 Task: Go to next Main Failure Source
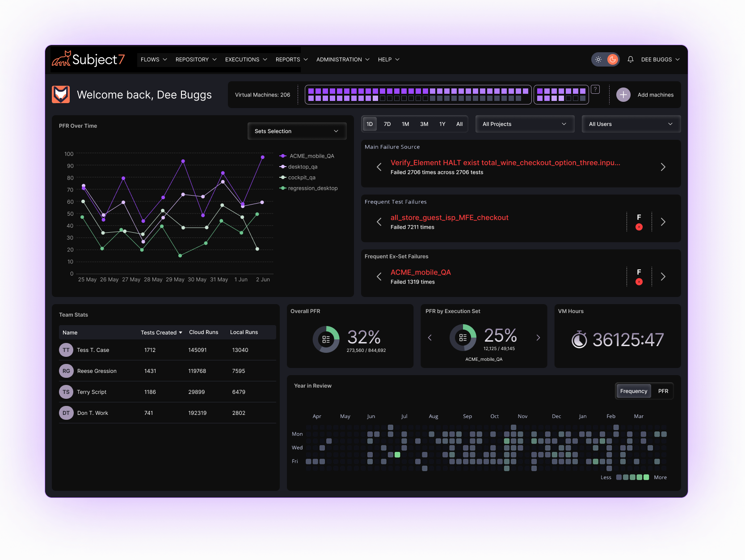[x=663, y=167]
